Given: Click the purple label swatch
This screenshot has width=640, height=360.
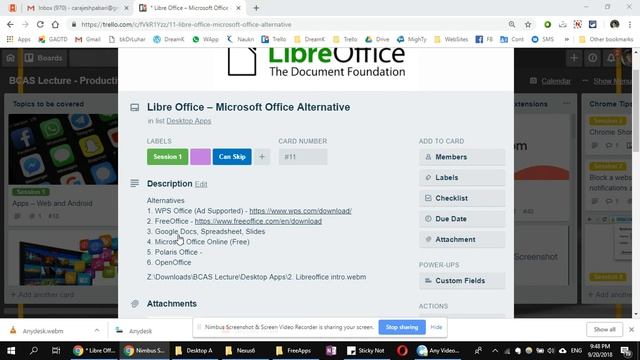Looking at the screenshot, I should point(200,157).
